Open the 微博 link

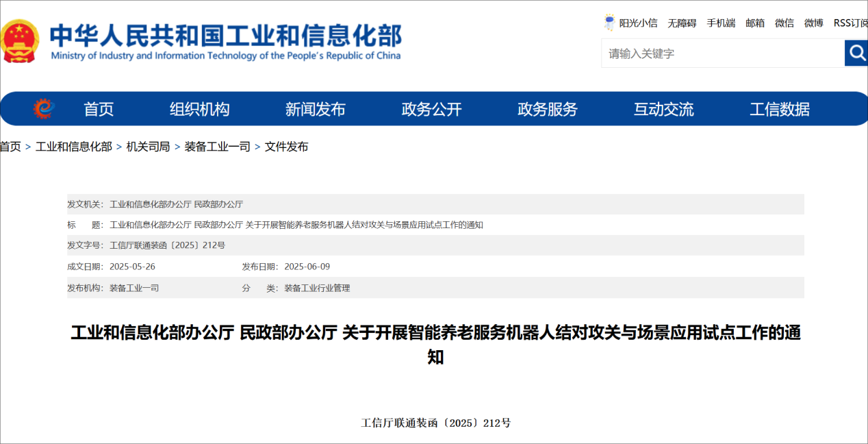coord(814,23)
